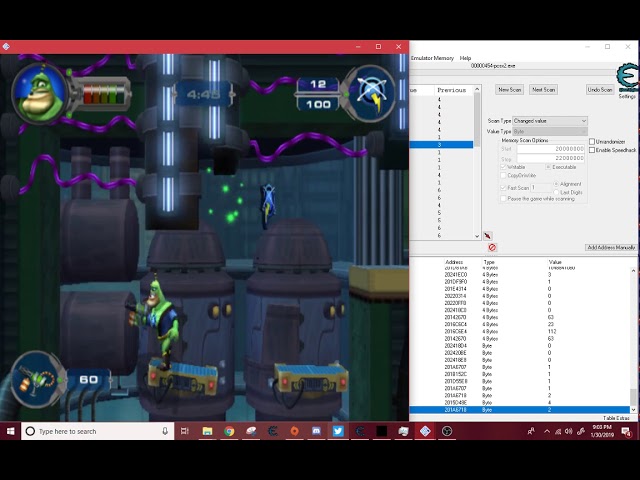The width and height of the screenshot is (640, 480).
Task: Toggle the Fast Scan checkbox
Action: tap(503, 187)
